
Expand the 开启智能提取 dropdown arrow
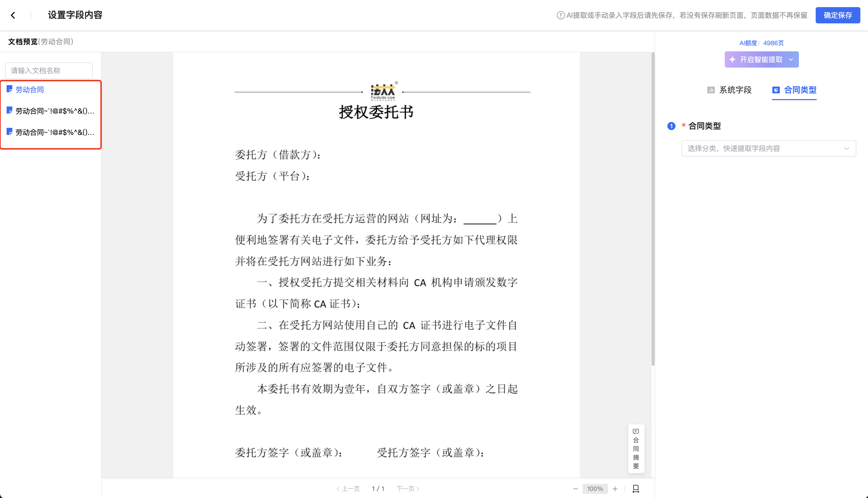791,59
